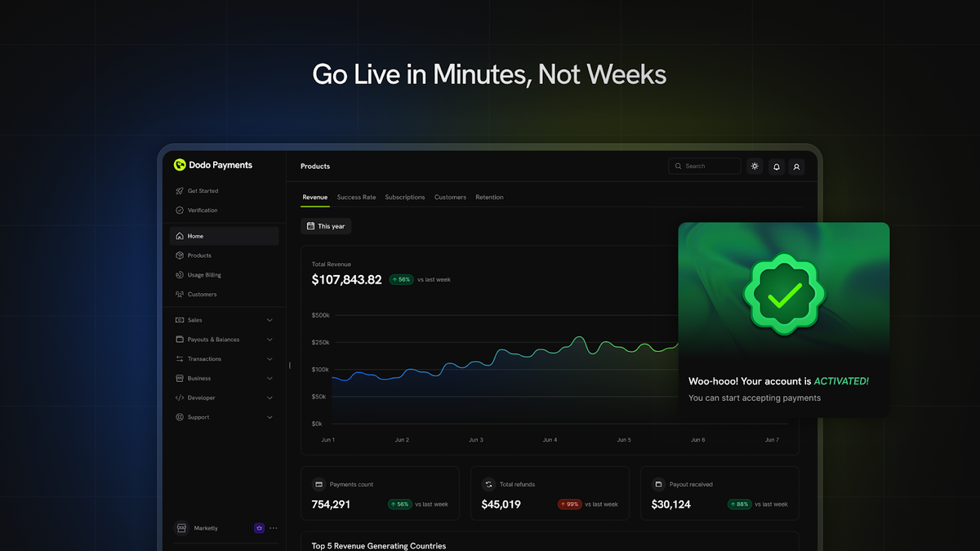This screenshot has width=980, height=551.
Task: Open notifications bell icon
Action: (x=777, y=167)
